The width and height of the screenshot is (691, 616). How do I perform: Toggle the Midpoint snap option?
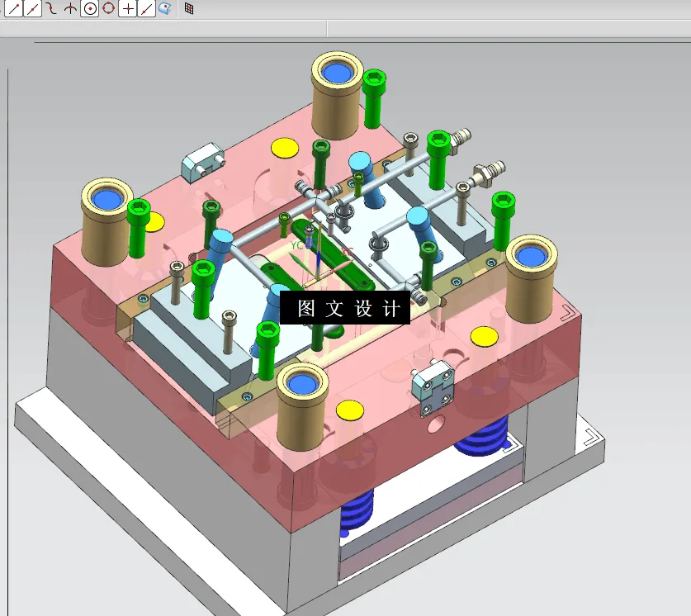(33, 8)
